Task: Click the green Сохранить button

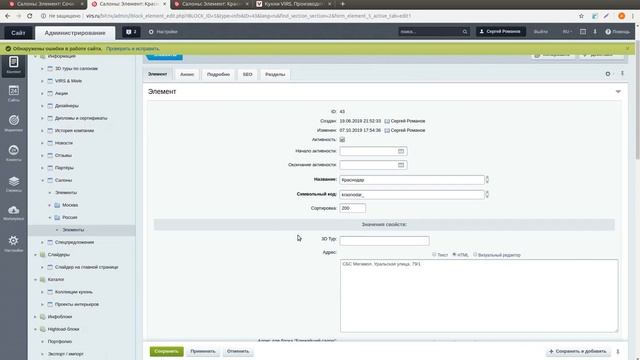Action: tap(167, 351)
